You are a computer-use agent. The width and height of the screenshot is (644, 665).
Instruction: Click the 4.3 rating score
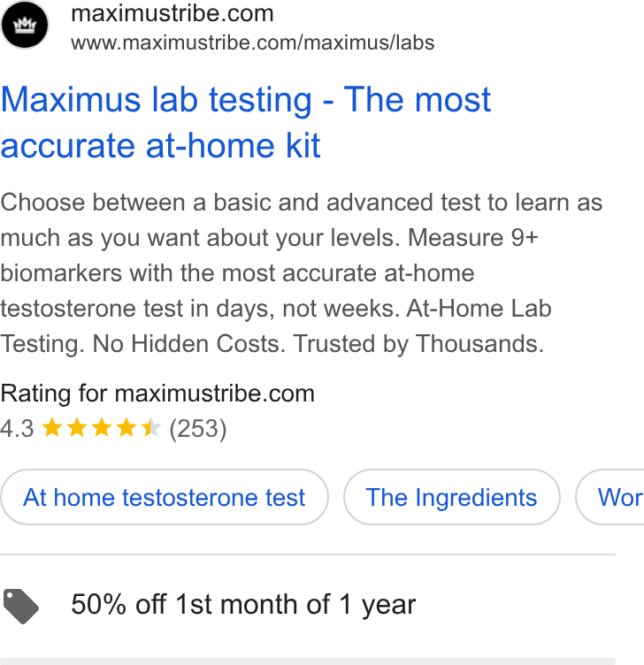pos(17,428)
